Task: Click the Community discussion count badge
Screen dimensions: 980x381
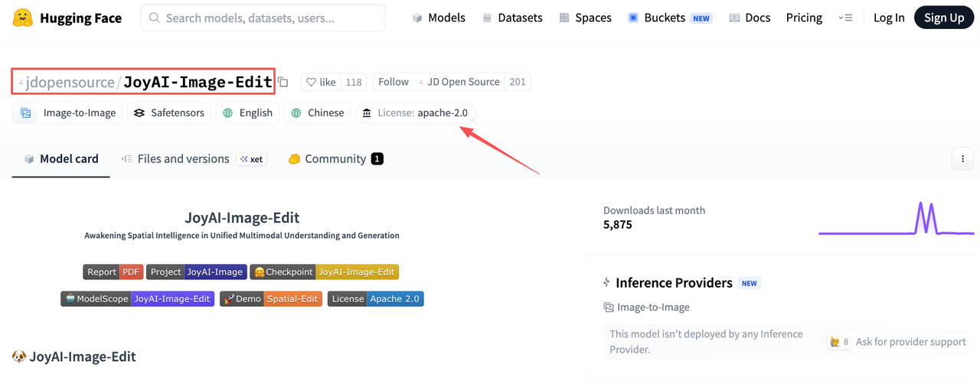Action: click(x=377, y=159)
